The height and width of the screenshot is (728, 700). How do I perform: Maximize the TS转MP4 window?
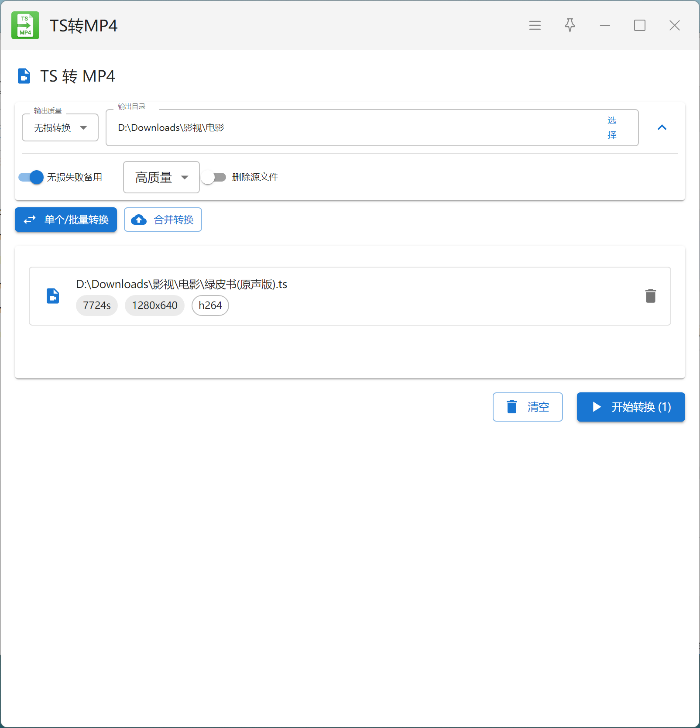tap(639, 25)
